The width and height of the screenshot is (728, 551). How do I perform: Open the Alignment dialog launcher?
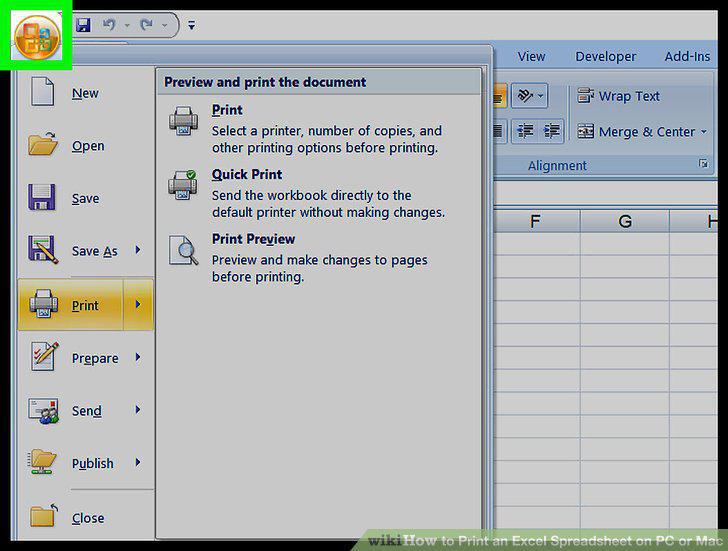703,163
